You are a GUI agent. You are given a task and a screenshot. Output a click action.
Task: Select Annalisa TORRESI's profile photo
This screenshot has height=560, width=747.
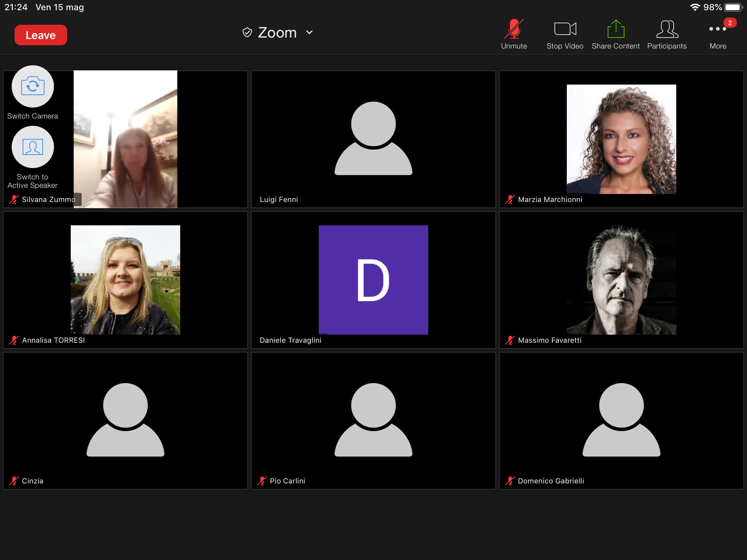pos(125,280)
